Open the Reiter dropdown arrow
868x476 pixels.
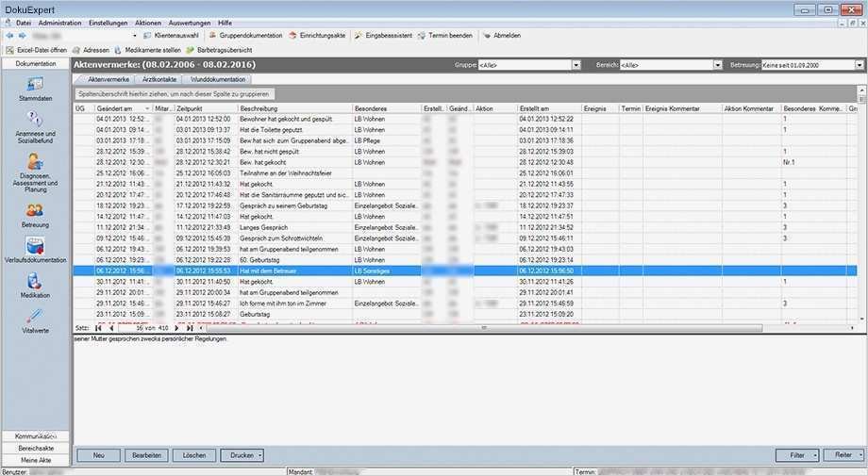[860, 455]
